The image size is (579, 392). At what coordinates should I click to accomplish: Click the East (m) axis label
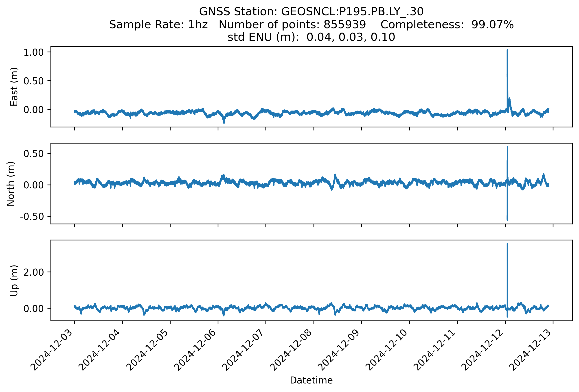click(x=14, y=87)
